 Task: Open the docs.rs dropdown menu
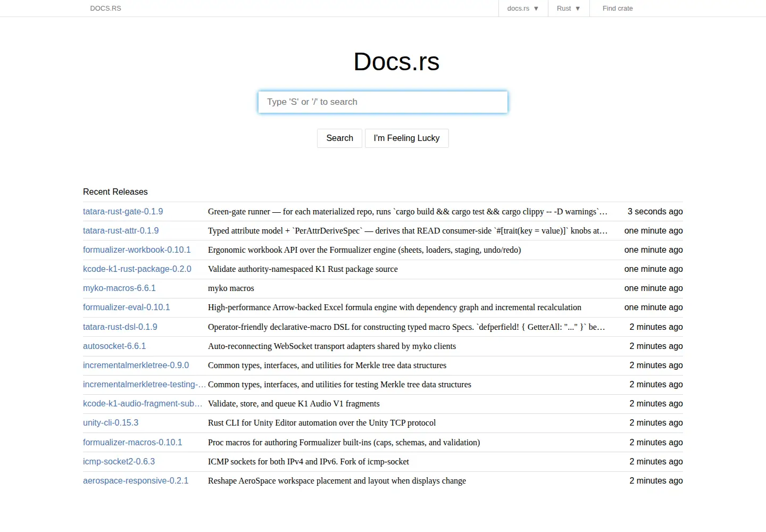(x=523, y=9)
